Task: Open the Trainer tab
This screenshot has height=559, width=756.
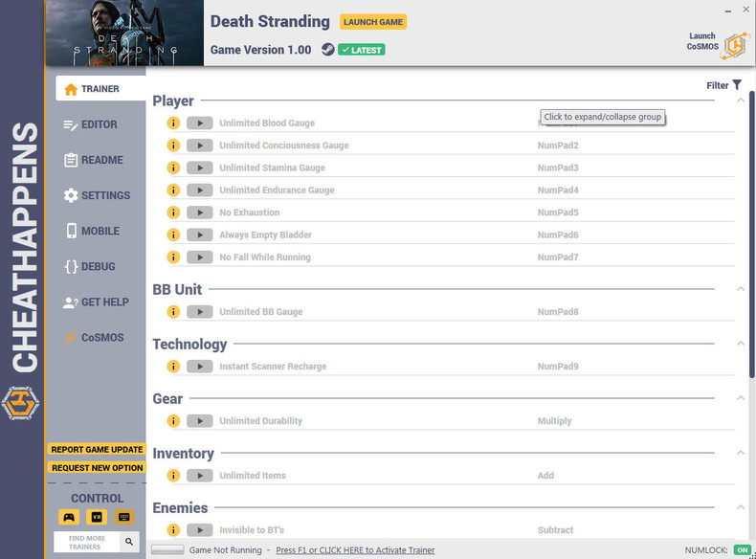Action: pos(100,89)
